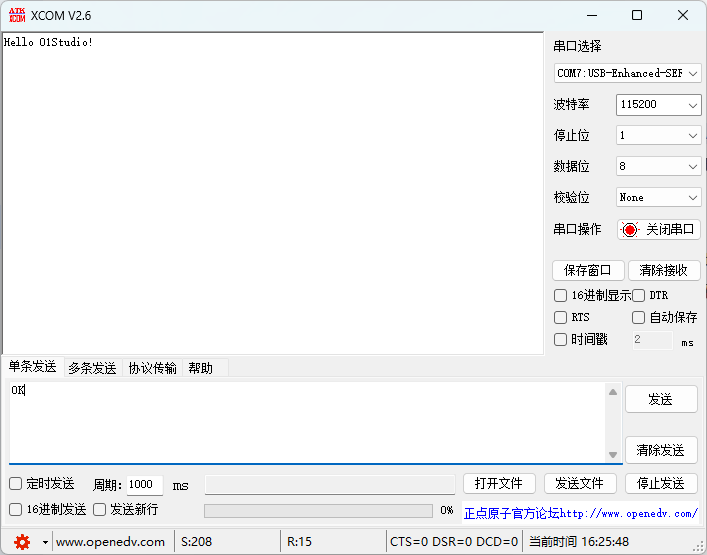Screen dimensions: 707x555
Task: Click the 当前时间 16:25:48 status entry
Action: pyautogui.click(x=579, y=542)
